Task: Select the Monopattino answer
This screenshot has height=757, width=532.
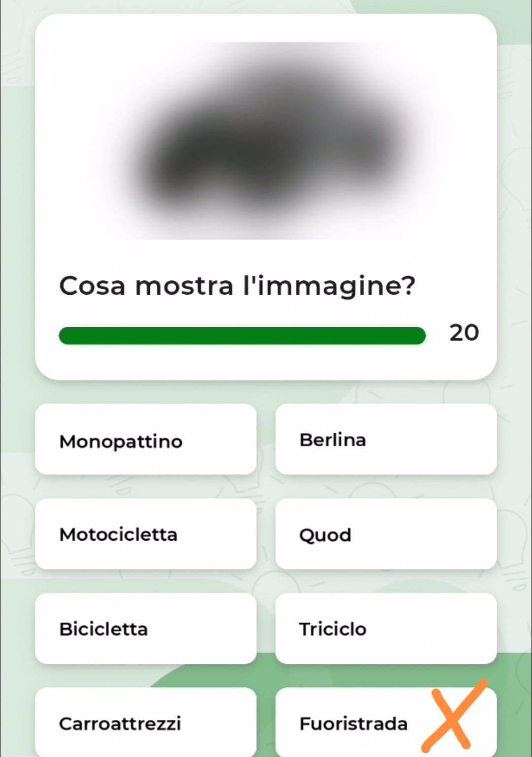Action: pyautogui.click(x=146, y=440)
